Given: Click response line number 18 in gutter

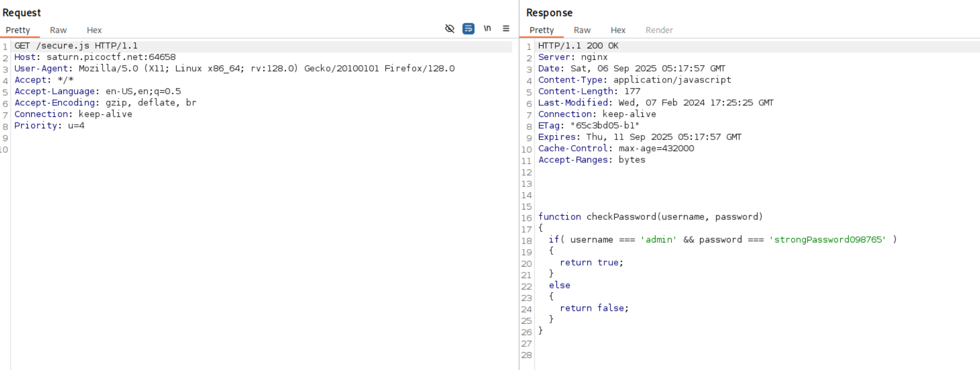Looking at the screenshot, I should [x=526, y=241].
